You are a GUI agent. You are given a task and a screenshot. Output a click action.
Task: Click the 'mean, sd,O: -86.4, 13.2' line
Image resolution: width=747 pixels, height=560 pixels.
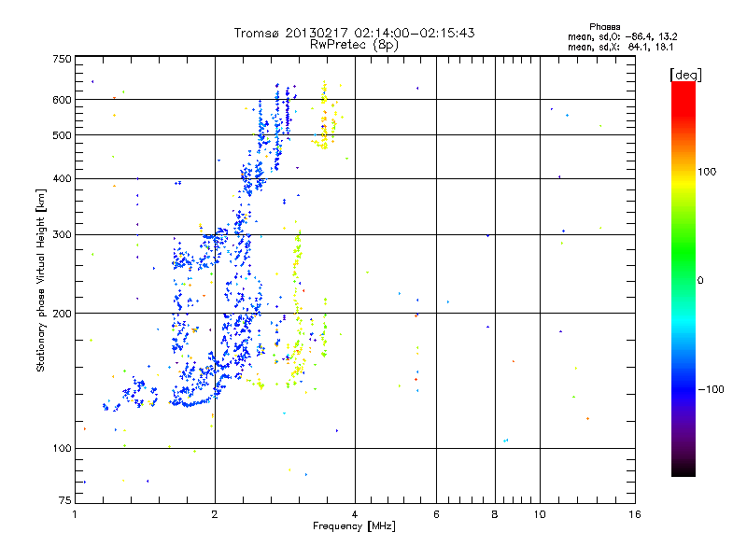[622, 36]
